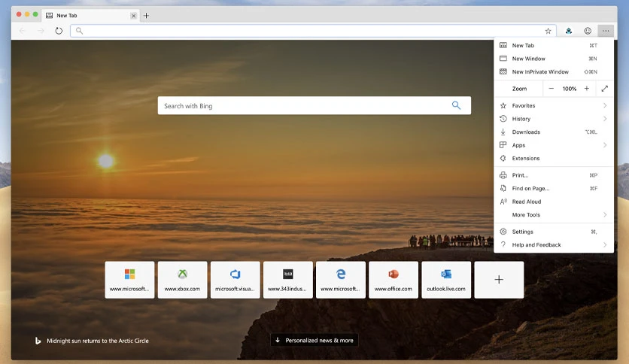Click the 100% zoom value
This screenshot has width=629, height=364.
(570, 89)
